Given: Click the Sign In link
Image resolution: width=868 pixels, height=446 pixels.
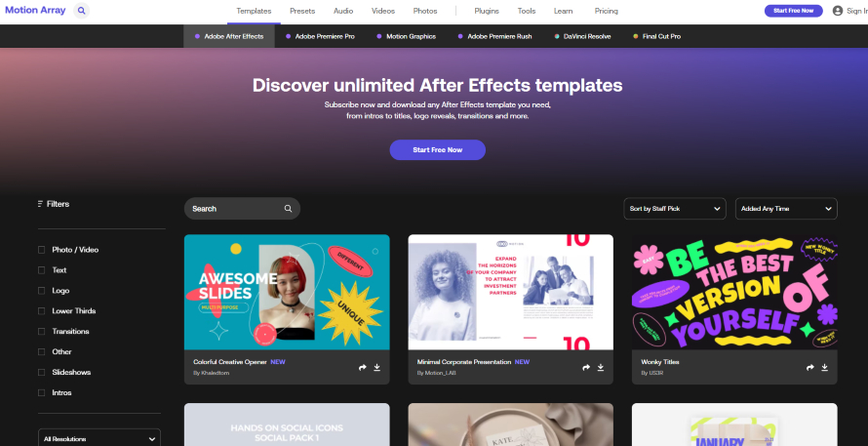Looking at the screenshot, I should click(857, 11).
